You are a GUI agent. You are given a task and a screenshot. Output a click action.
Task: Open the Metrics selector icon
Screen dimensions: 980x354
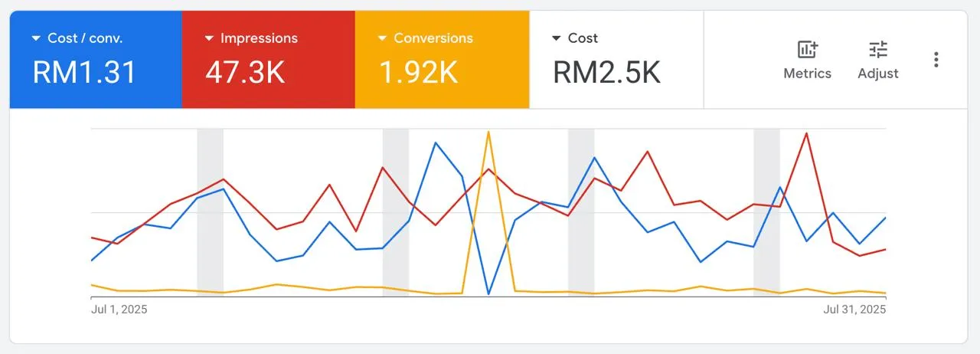807,51
